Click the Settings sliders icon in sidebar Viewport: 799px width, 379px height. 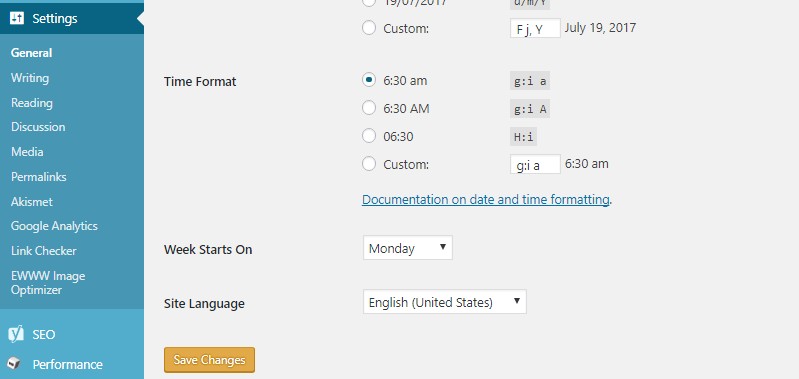pos(17,18)
